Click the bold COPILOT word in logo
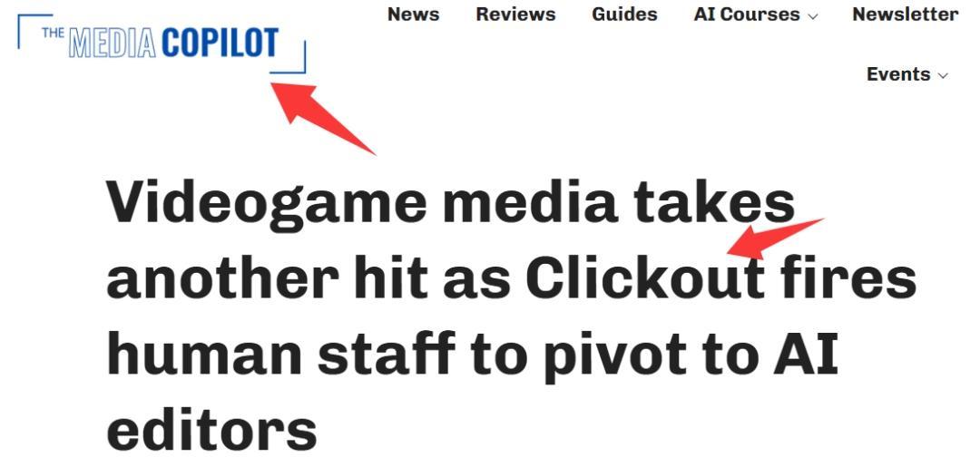 220,44
